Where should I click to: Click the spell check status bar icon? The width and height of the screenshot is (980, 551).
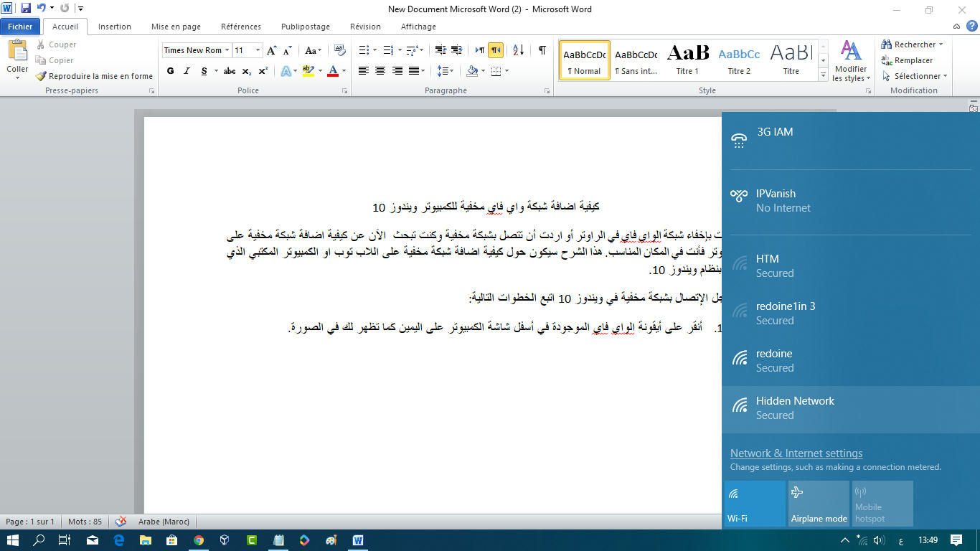(121, 522)
